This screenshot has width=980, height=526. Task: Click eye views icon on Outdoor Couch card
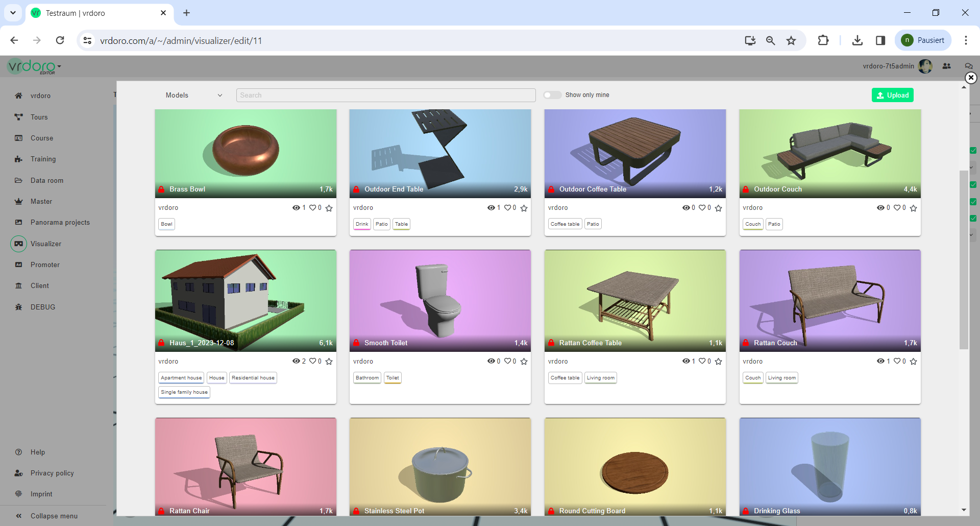[880, 207]
